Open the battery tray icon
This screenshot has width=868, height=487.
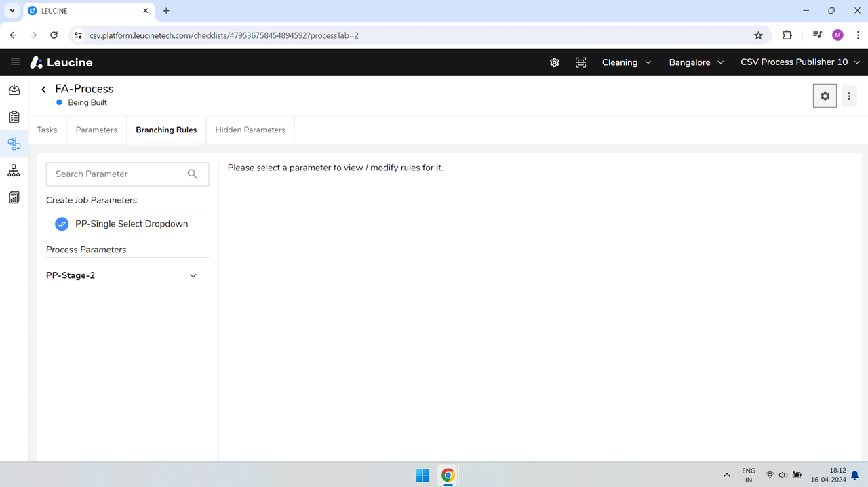click(797, 475)
